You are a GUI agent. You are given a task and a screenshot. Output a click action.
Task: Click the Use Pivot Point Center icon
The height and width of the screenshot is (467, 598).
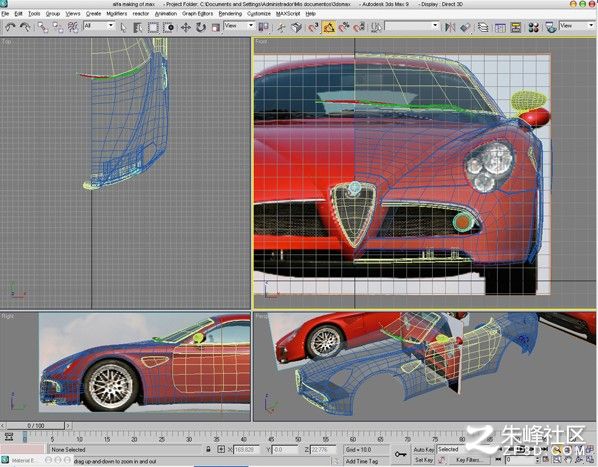point(264,27)
